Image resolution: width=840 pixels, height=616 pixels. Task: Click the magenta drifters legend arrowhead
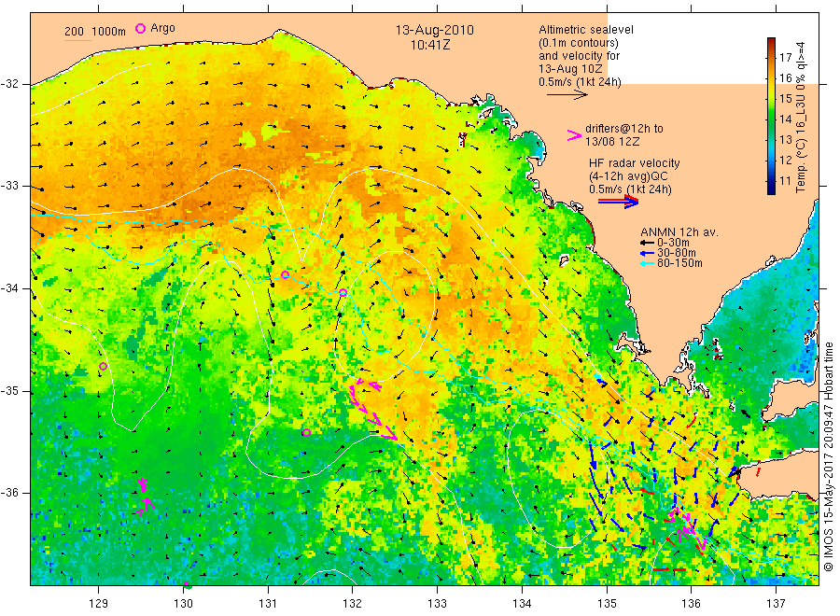click(x=574, y=135)
